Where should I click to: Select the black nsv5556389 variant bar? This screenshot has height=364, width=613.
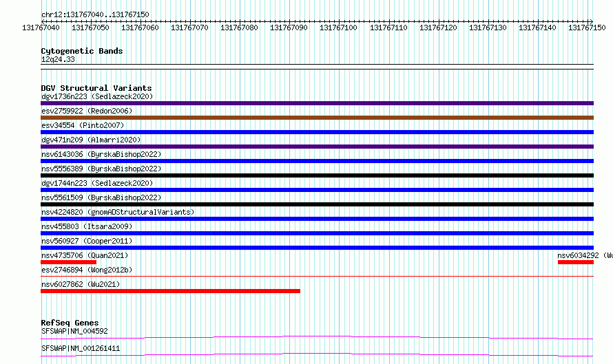click(x=317, y=175)
